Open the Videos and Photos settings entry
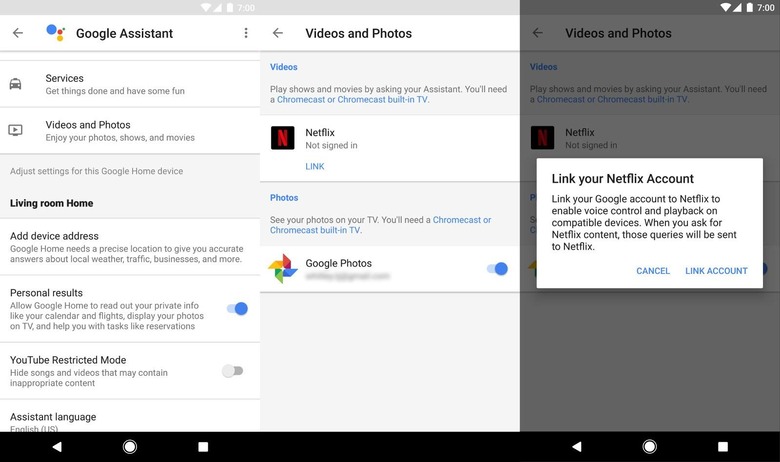 pos(130,131)
